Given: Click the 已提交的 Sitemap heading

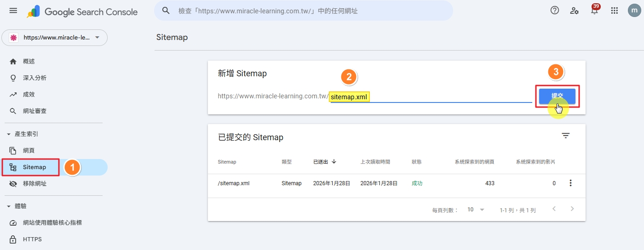Looking at the screenshot, I should (251, 137).
